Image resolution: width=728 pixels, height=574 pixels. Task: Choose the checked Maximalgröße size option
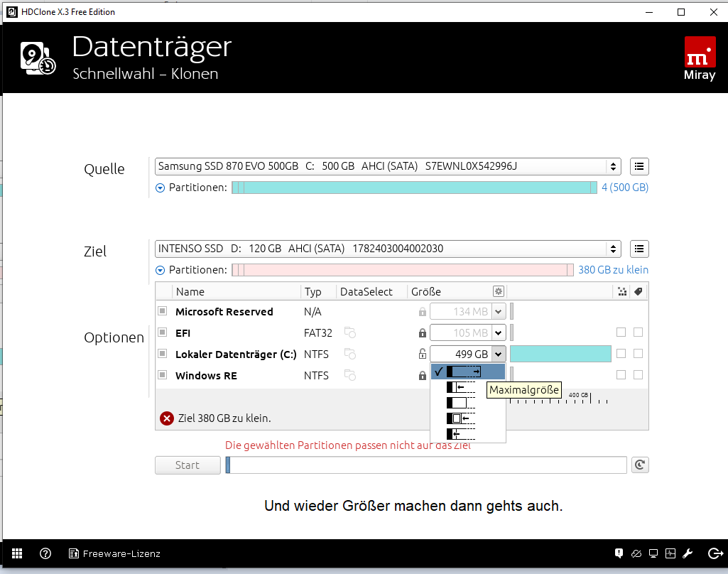(468, 372)
